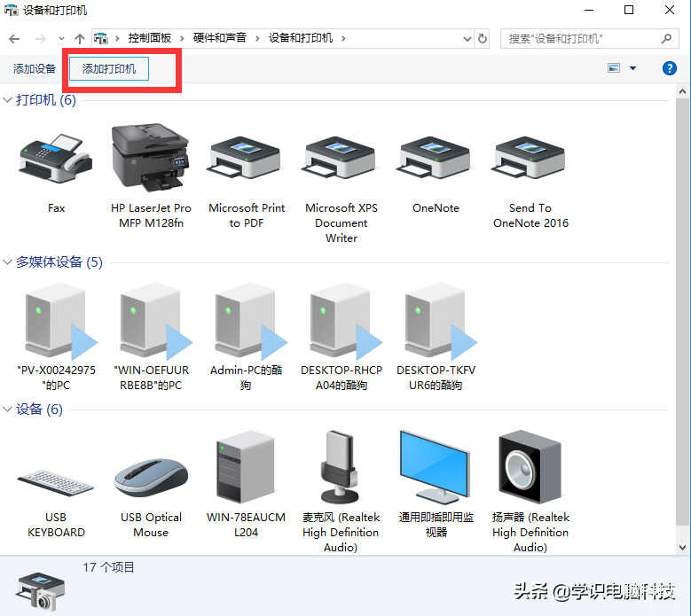Open the help question mark icon
691x616 pixels.
(x=669, y=68)
